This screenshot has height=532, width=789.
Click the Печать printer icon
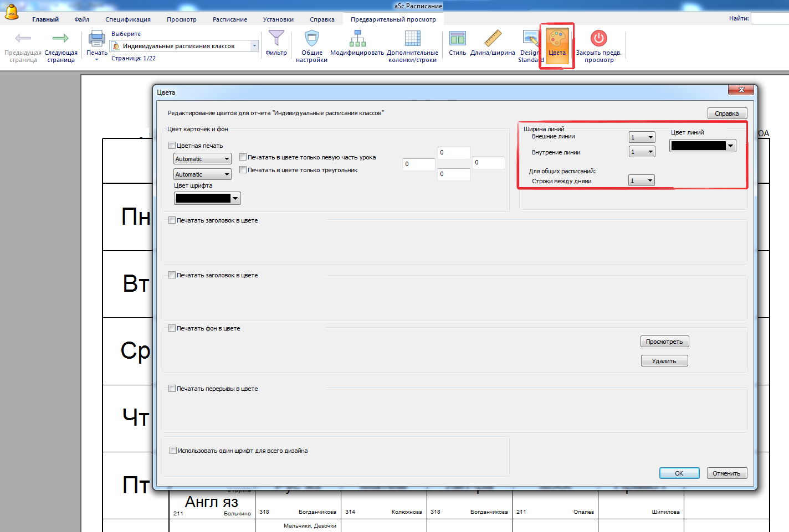pyautogui.click(x=97, y=39)
